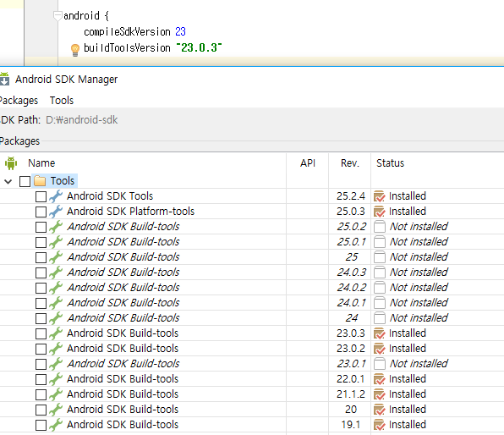Collapse the Tools folder tree node

[x=8, y=181]
